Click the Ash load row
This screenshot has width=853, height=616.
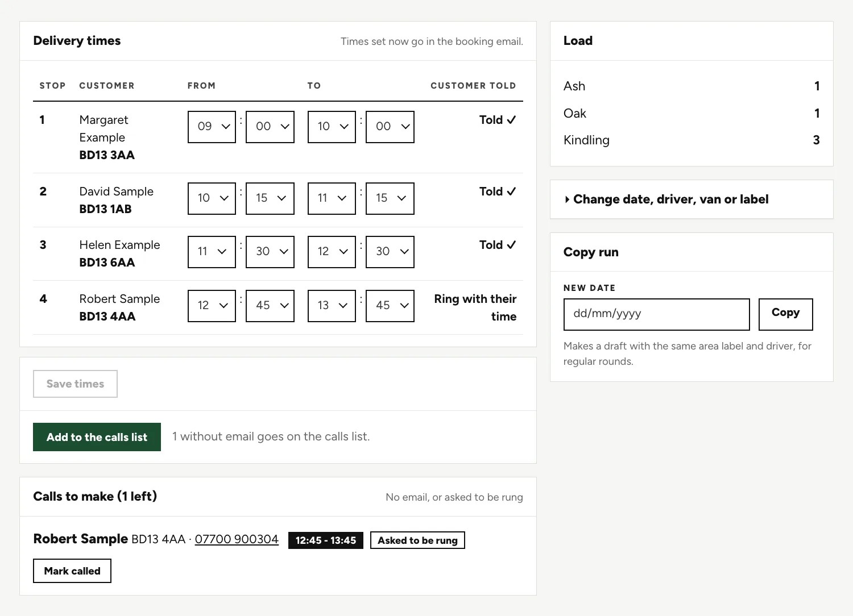pos(691,86)
